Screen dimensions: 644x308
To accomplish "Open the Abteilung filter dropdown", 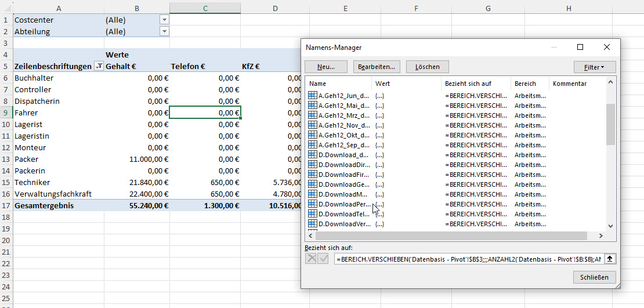I will [164, 31].
